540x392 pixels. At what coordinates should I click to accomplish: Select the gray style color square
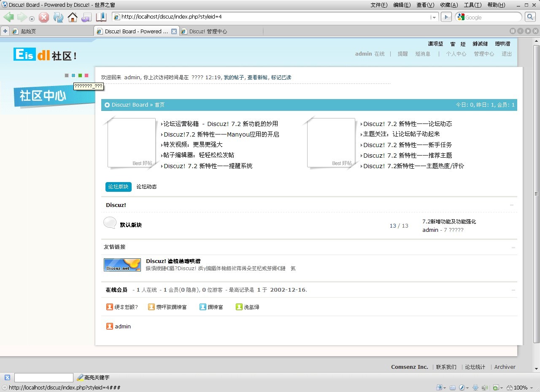67,75
